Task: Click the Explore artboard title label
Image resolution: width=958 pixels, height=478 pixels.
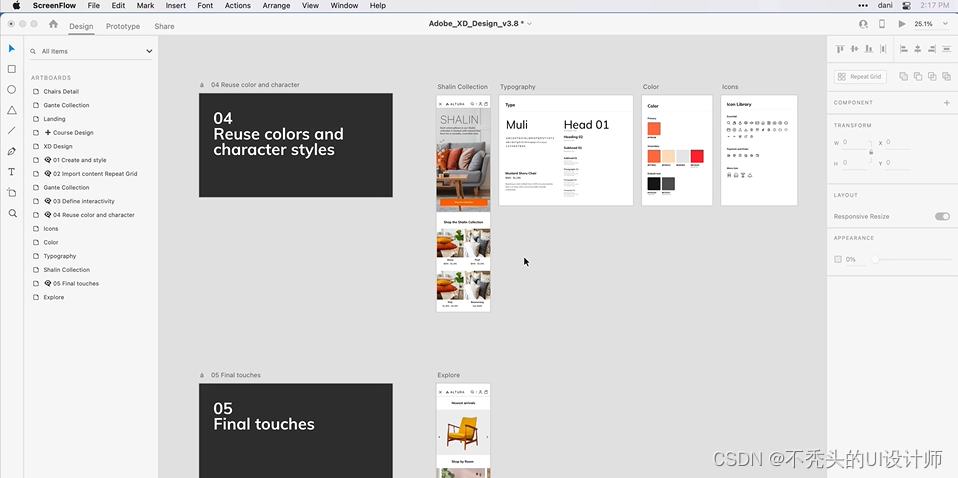Action: click(x=448, y=375)
